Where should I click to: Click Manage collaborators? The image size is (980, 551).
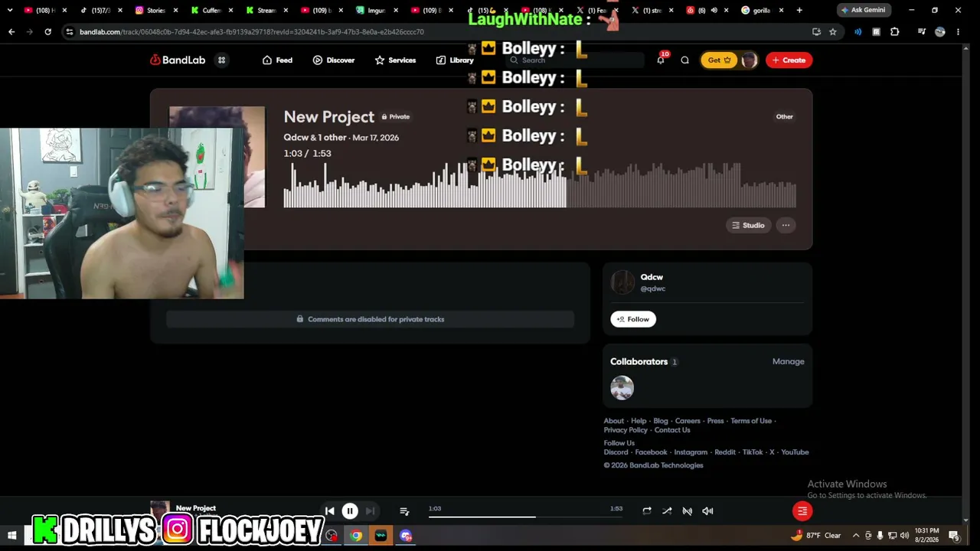[788, 361]
